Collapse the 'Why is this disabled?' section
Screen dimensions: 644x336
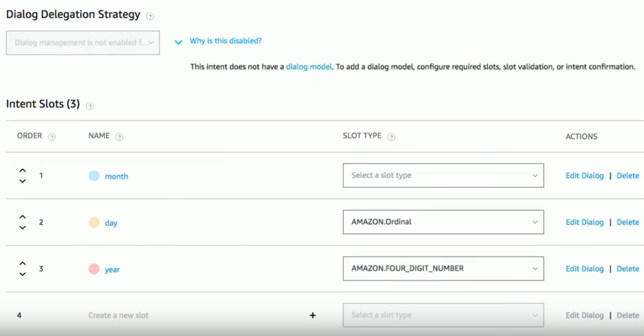(178, 42)
